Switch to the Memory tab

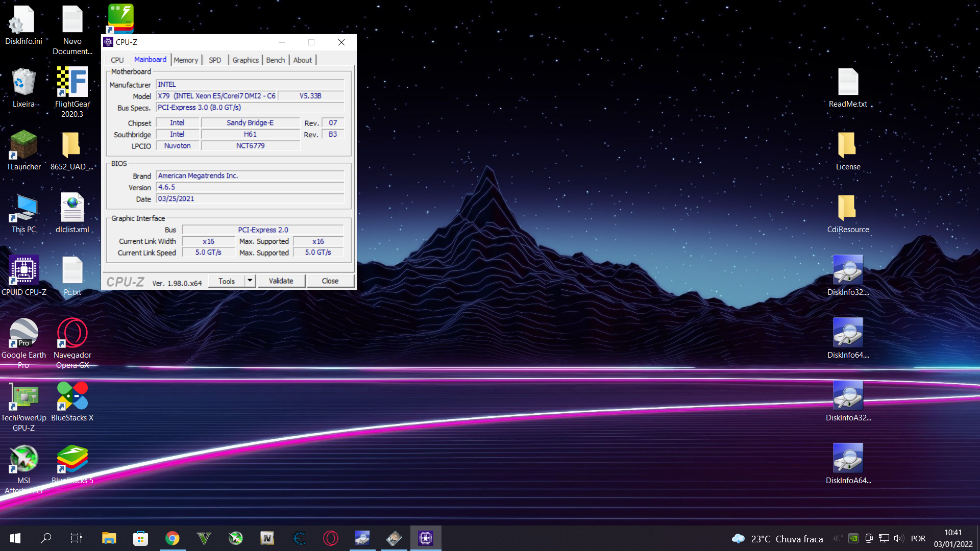(x=186, y=60)
